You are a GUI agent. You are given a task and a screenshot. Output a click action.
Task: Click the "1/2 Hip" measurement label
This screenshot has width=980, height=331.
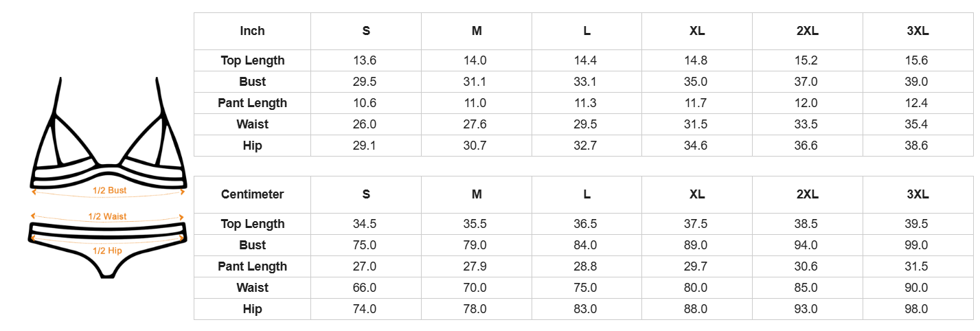point(107,251)
